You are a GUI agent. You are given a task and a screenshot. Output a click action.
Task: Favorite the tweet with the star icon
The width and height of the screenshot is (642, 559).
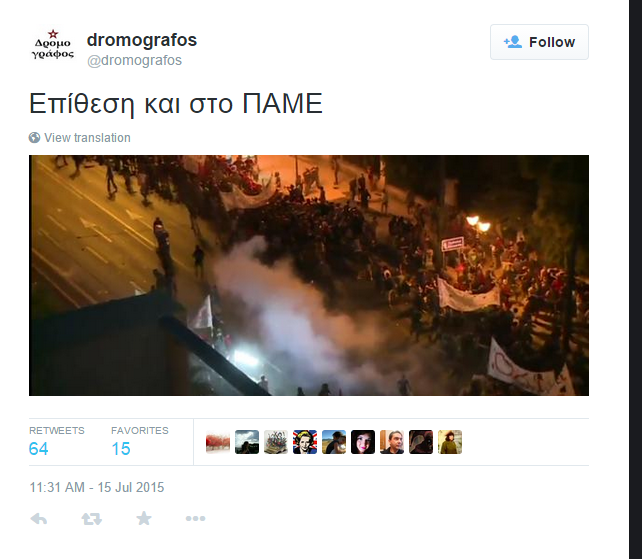tap(144, 518)
